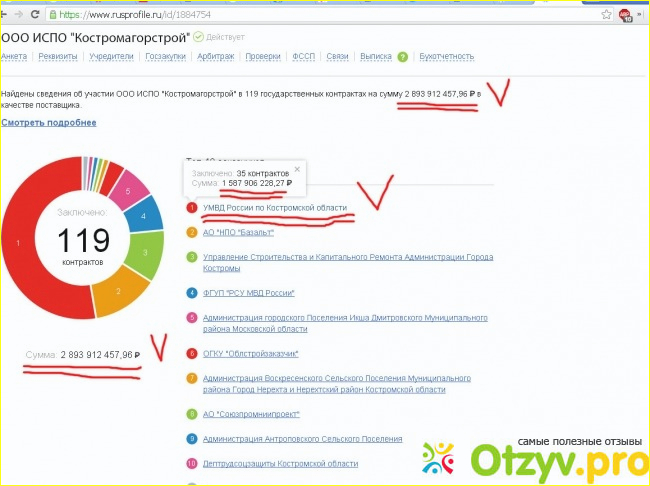Open the browser menu icon
This screenshot has width=650, height=486.
[641, 15]
